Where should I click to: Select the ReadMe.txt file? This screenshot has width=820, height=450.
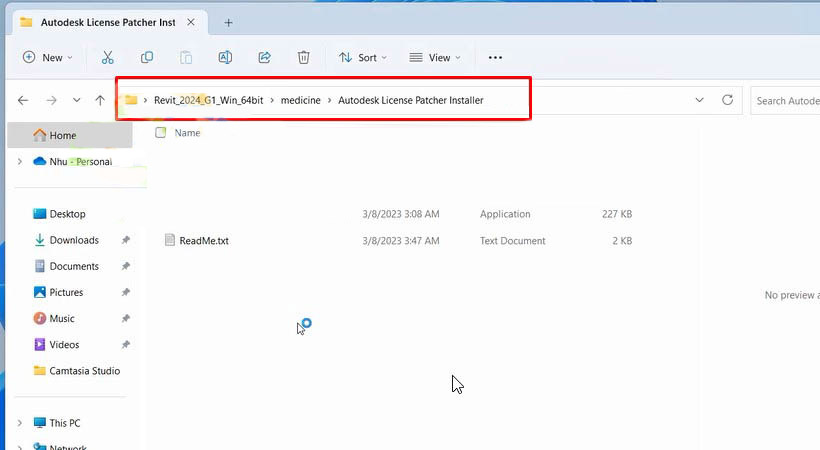click(x=204, y=241)
